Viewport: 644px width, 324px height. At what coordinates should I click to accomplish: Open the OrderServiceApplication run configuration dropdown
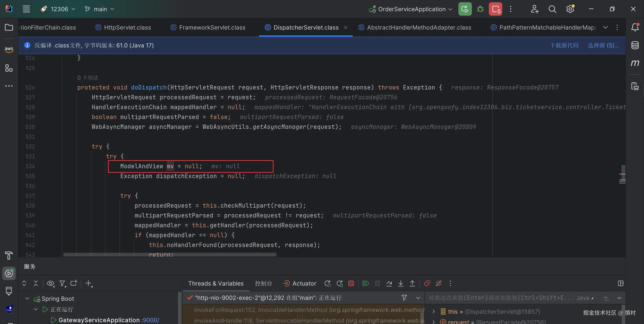click(411, 9)
